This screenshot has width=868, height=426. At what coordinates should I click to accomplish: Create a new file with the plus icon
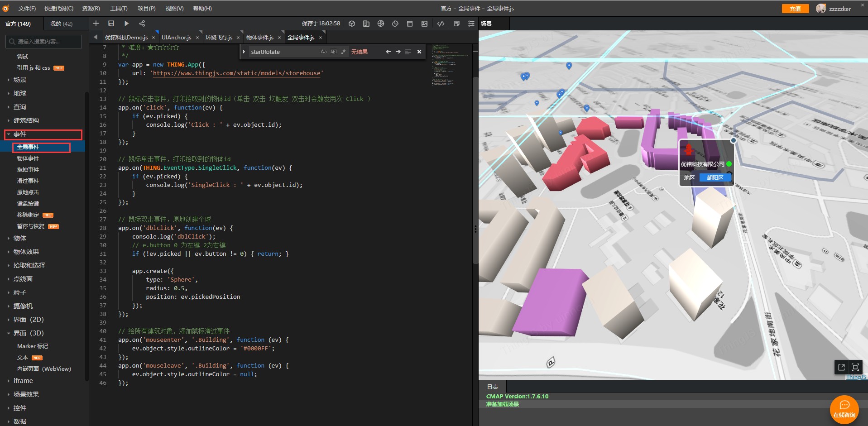(96, 24)
